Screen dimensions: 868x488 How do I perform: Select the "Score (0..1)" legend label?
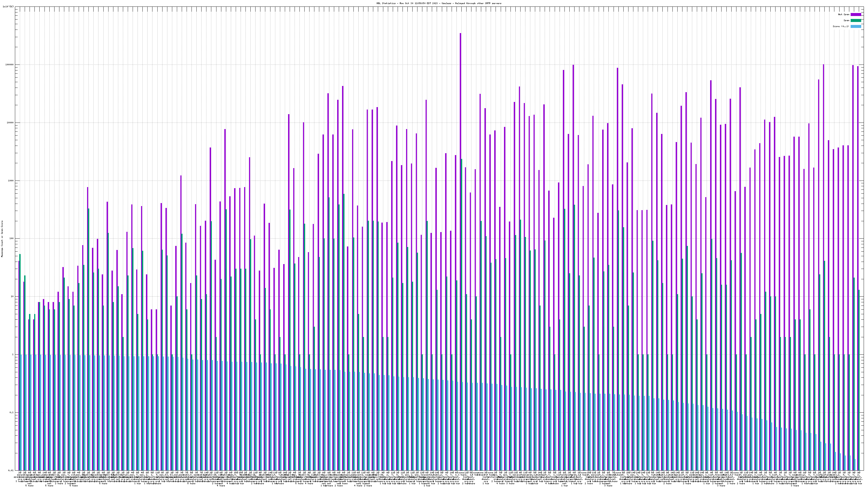pyautogui.click(x=841, y=26)
